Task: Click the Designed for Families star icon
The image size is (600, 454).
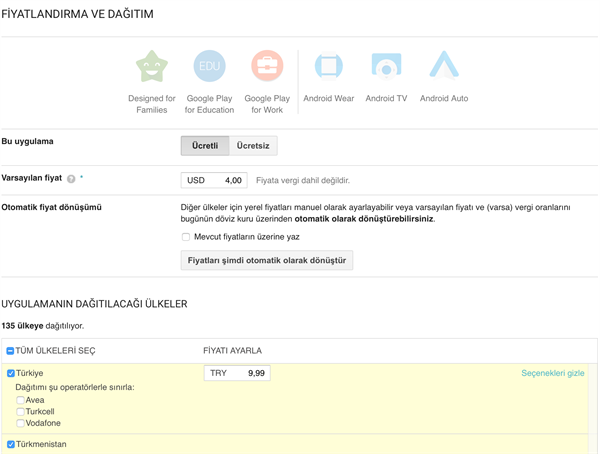Action: click(x=152, y=67)
